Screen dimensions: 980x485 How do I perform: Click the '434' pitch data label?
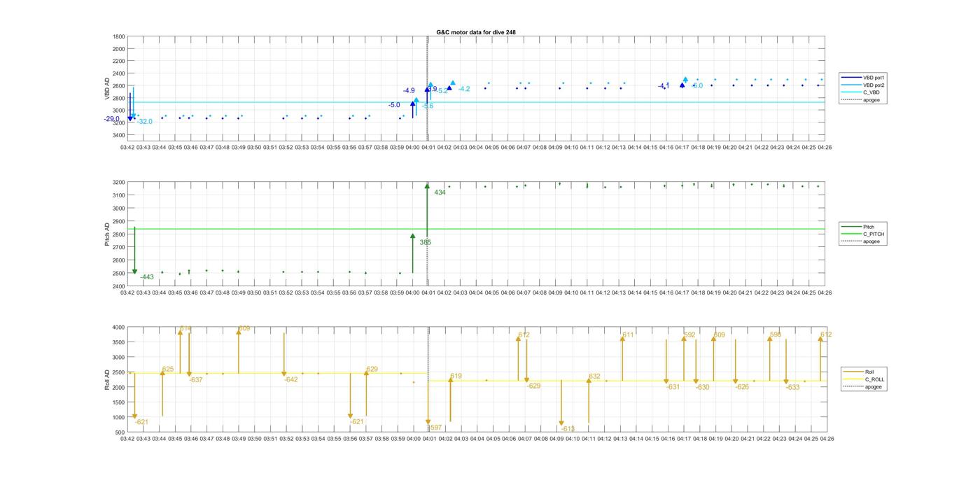(440, 192)
